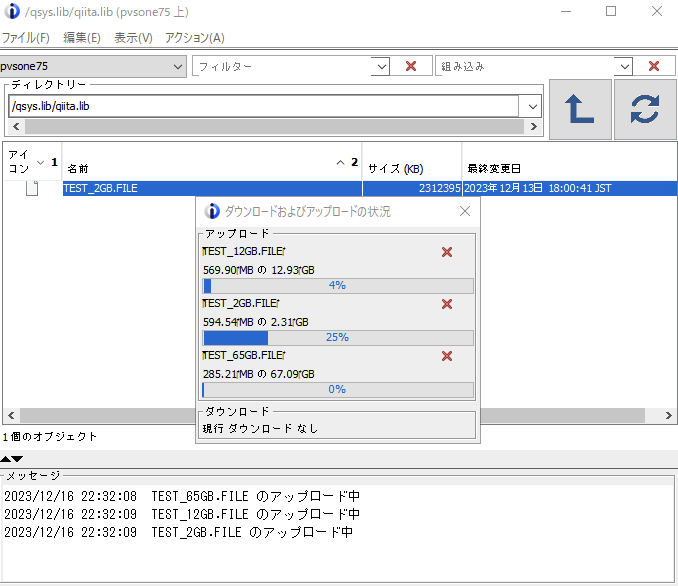Viewport: 678px width, 586px height.
Task: Click file list scrollbar right arrow
Action: point(668,416)
